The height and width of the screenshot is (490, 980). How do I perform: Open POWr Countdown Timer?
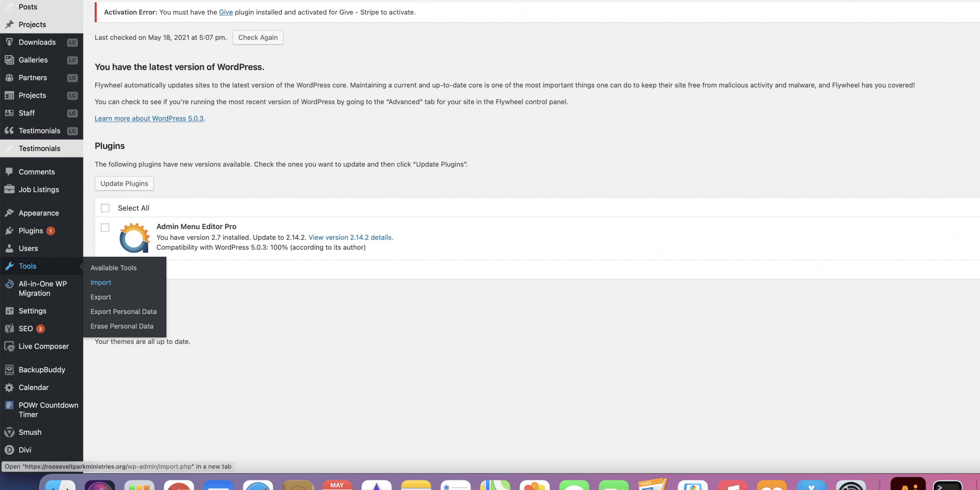point(48,410)
